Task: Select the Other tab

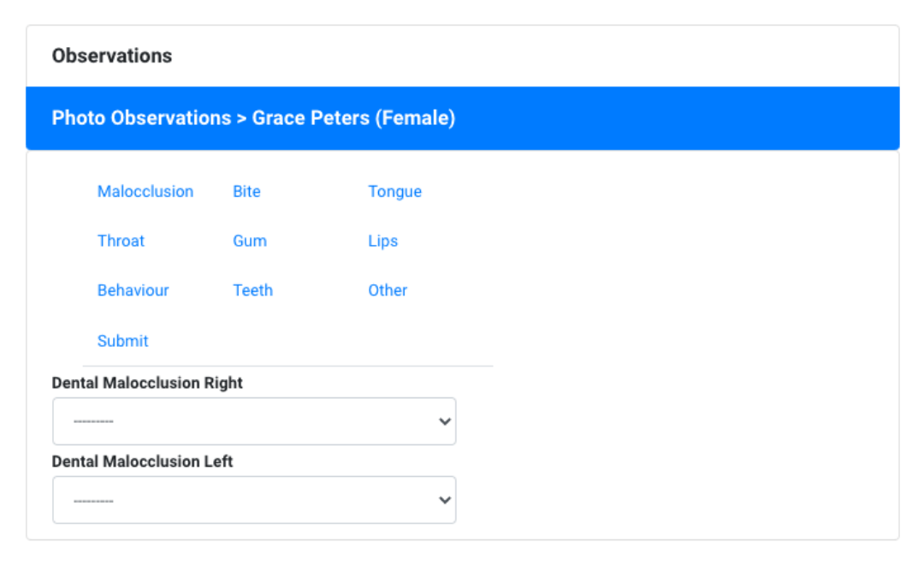Action: click(388, 291)
